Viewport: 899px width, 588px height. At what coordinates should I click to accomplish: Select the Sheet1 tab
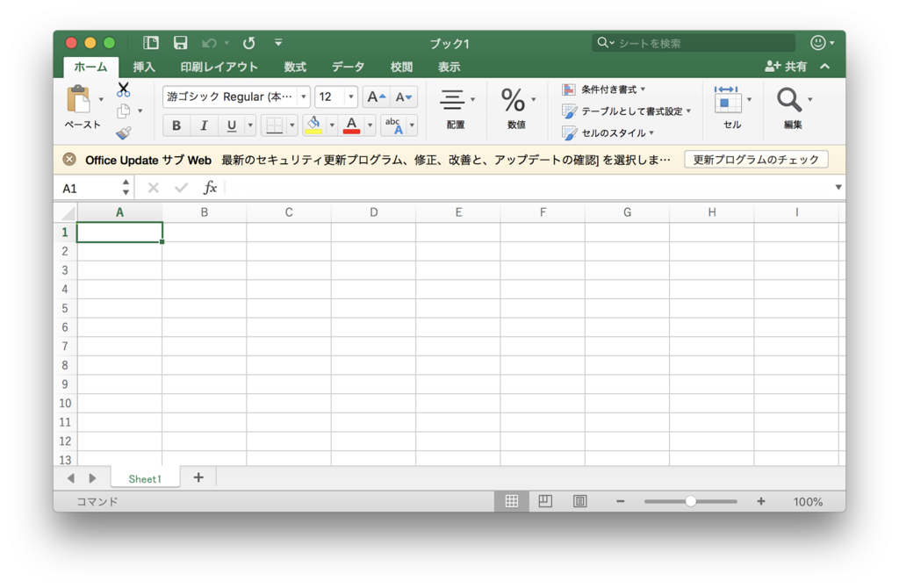tap(145, 478)
